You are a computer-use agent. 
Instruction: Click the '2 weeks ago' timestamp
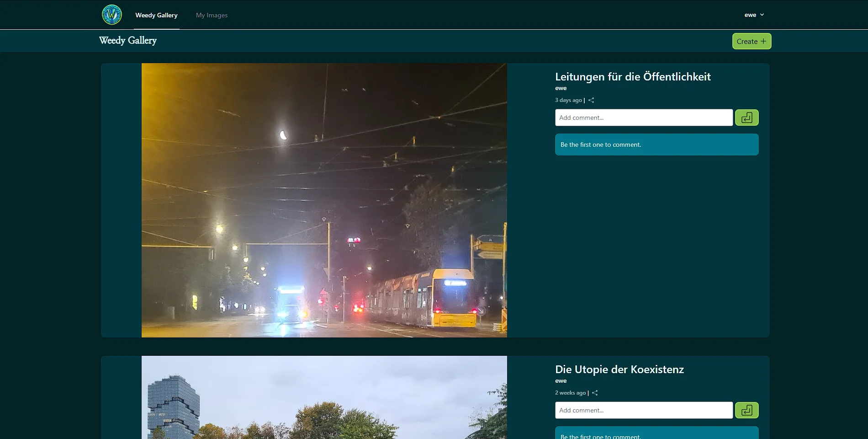tap(570, 393)
